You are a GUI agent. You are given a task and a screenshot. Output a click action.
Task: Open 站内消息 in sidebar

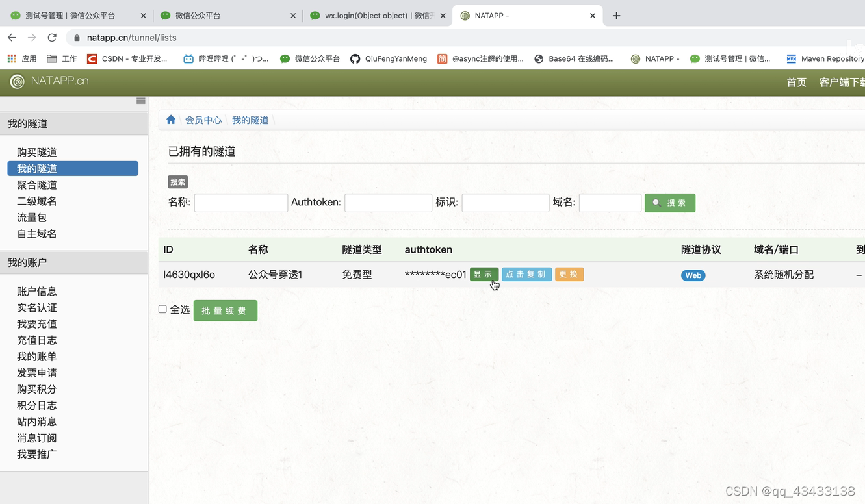37,421
